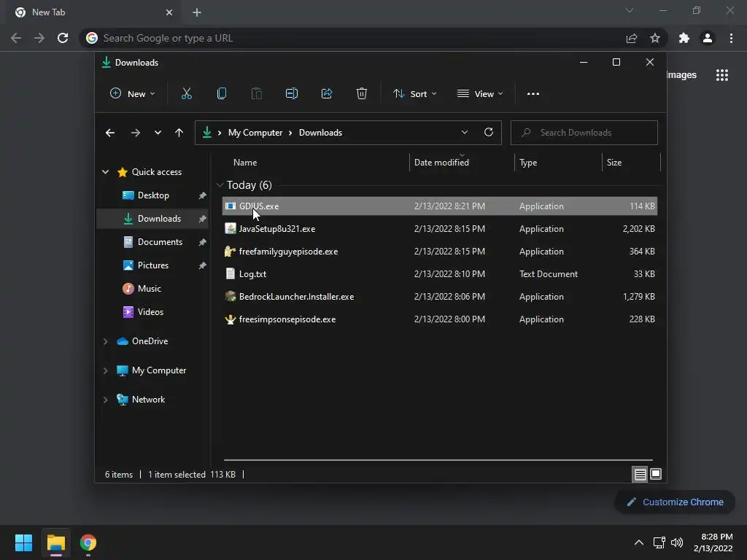
Task: Click the GDIUS.exe file icon
Action: 231,206
